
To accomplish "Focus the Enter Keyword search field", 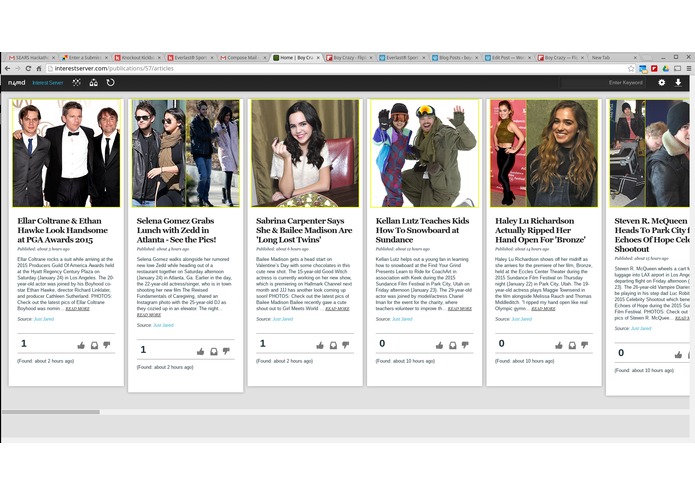I will [603, 82].
